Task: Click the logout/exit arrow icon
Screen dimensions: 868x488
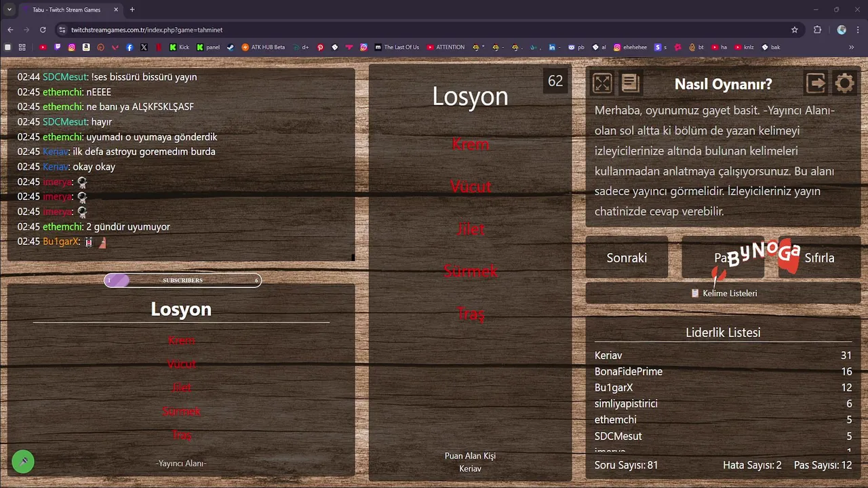Action: click(816, 83)
